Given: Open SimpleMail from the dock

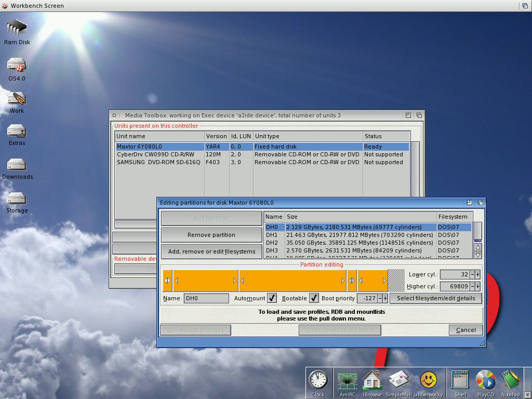Looking at the screenshot, I should coord(399,383).
